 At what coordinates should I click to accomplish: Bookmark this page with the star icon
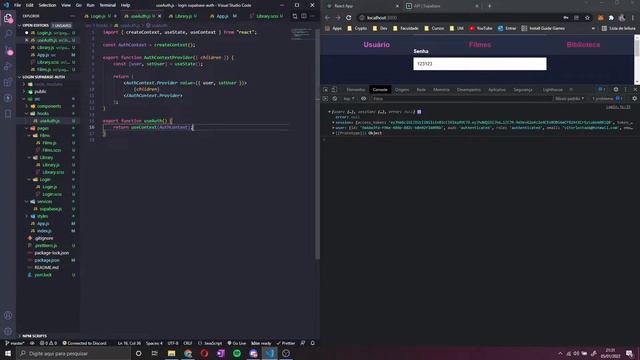(x=587, y=18)
